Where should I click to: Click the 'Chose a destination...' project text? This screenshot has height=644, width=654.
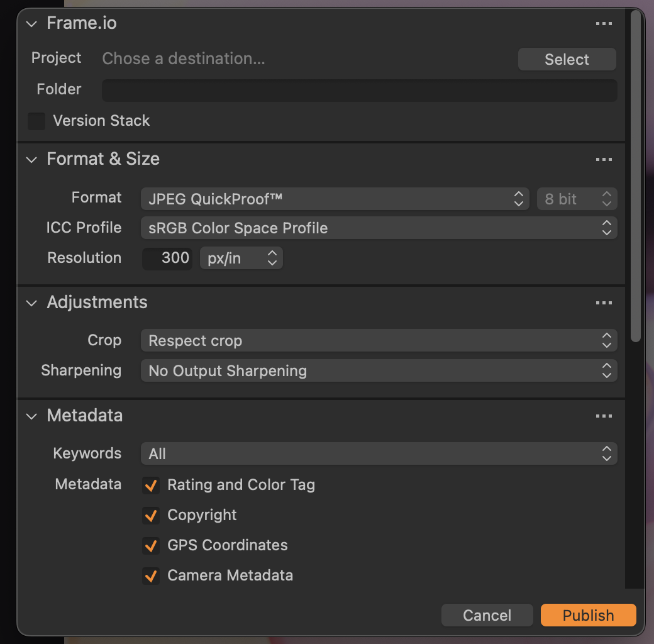[x=184, y=59]
